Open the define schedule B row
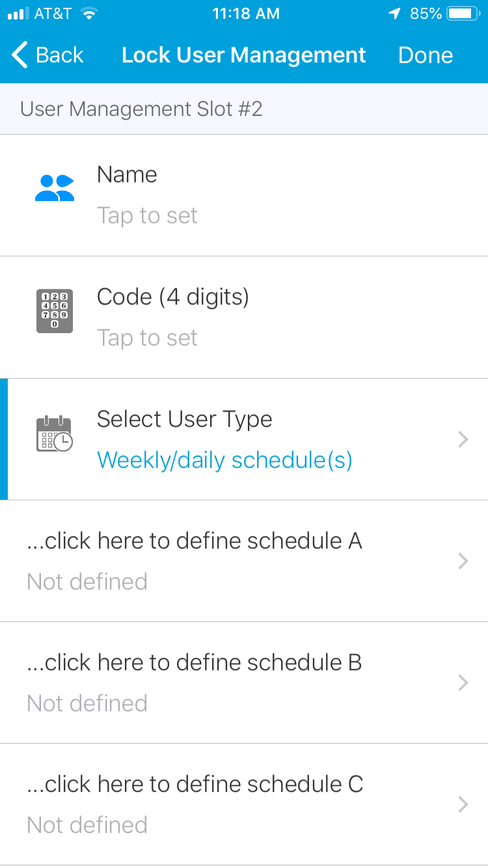 pyautogui.click(x=195, y=663)
